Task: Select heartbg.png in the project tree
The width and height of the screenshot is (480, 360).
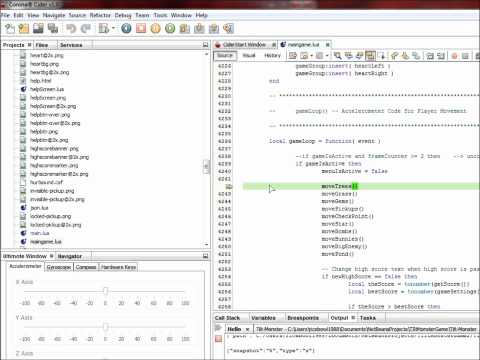Action: (x=44, y=64)
